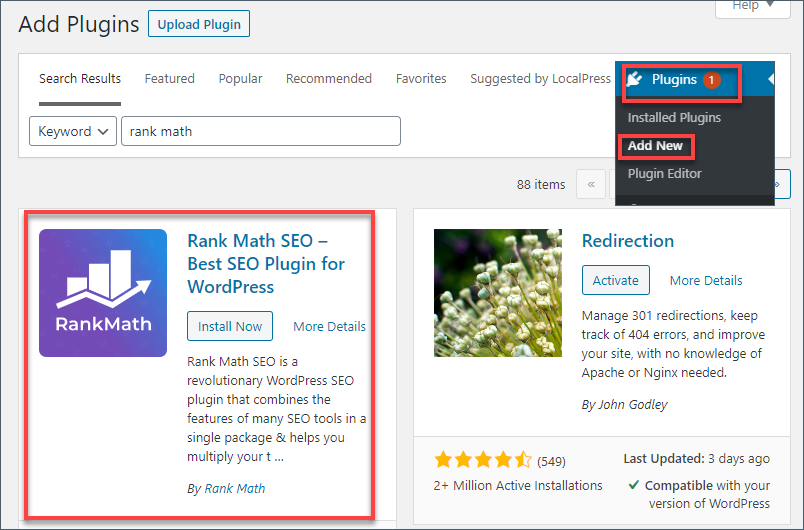804x530 pixels.
Task: Click the Upload Plugin button
Action: click(x=199, y=24)
